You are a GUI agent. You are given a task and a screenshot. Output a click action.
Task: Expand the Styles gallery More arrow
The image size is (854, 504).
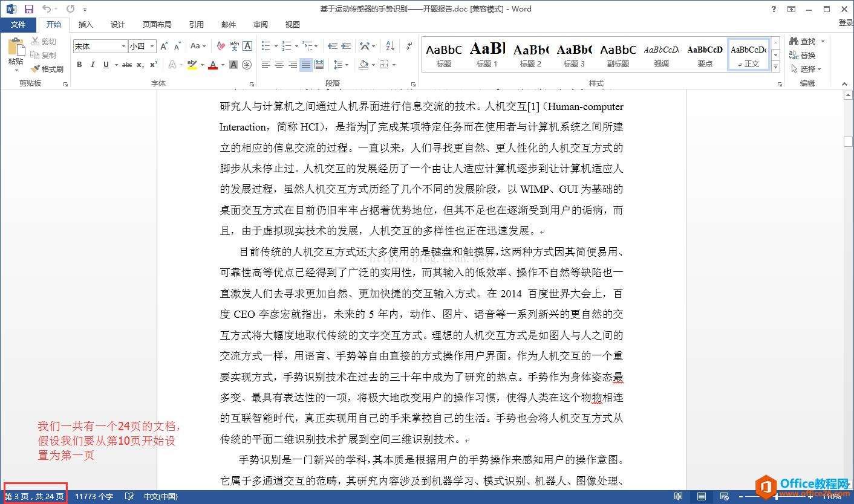point(776,67)
